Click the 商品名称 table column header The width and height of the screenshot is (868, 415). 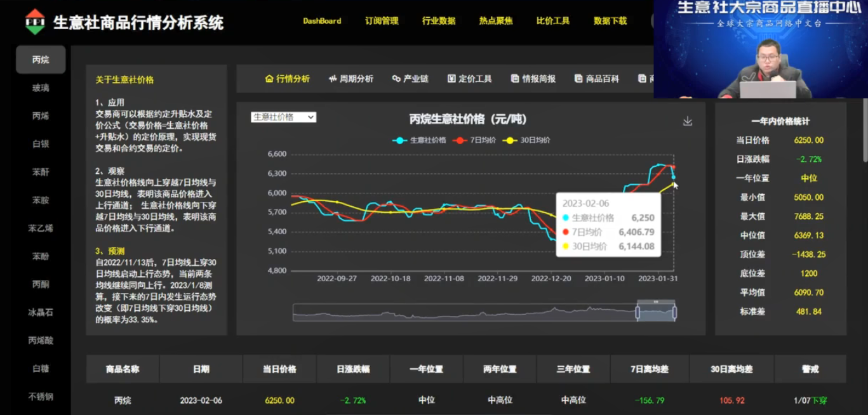tap(123, 369)
